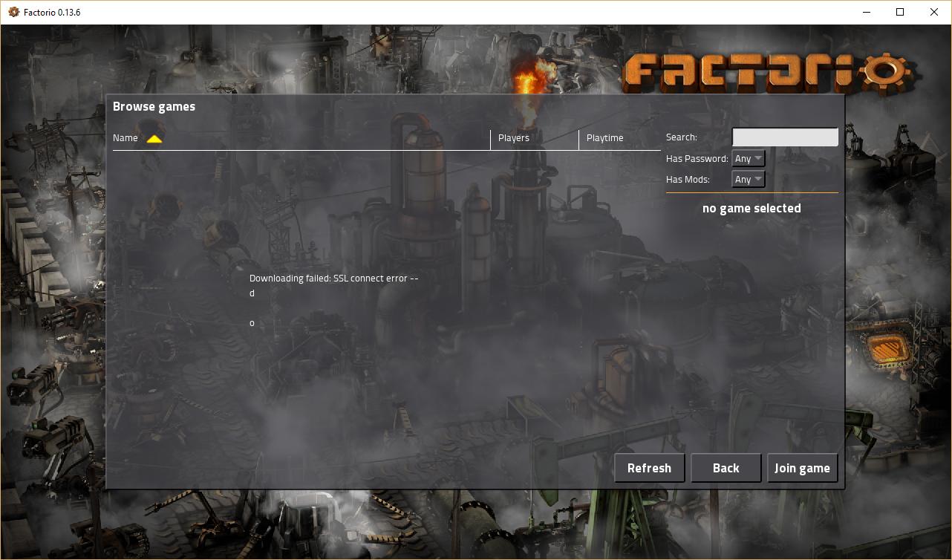Minimize the Factorio window

tap(866, 12)
